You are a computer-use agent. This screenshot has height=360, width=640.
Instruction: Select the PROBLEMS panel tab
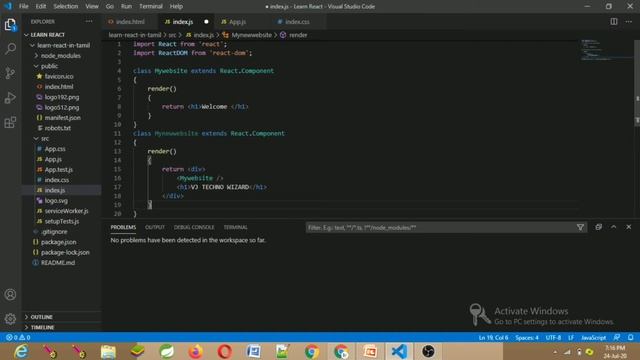[x=123, y=227]
